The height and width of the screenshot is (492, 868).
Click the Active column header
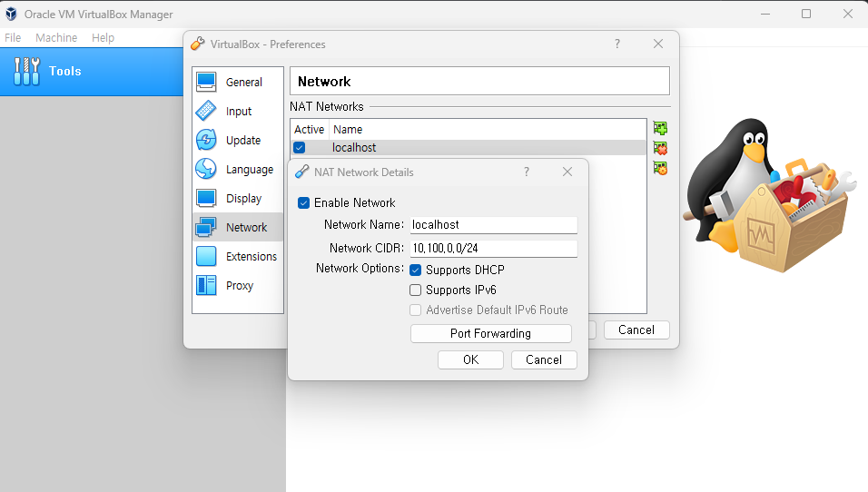309,130
